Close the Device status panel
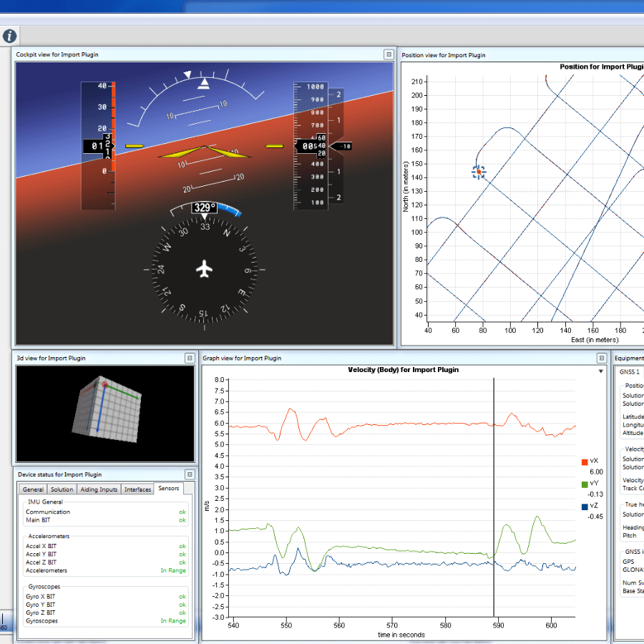The height and width of the screenshot is (644, 644). pyautogui.click(x=190, y=474)
